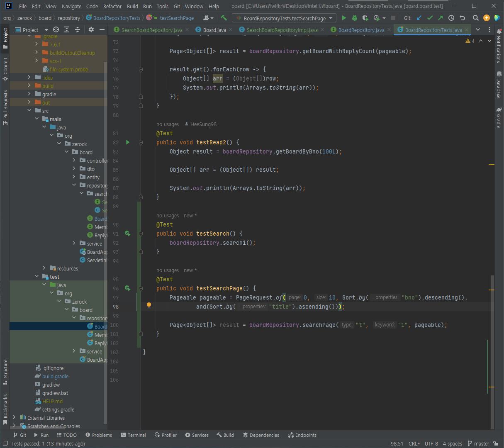Select opened file with target icon
The image size is (504, 448).
[x=56, y=29]
